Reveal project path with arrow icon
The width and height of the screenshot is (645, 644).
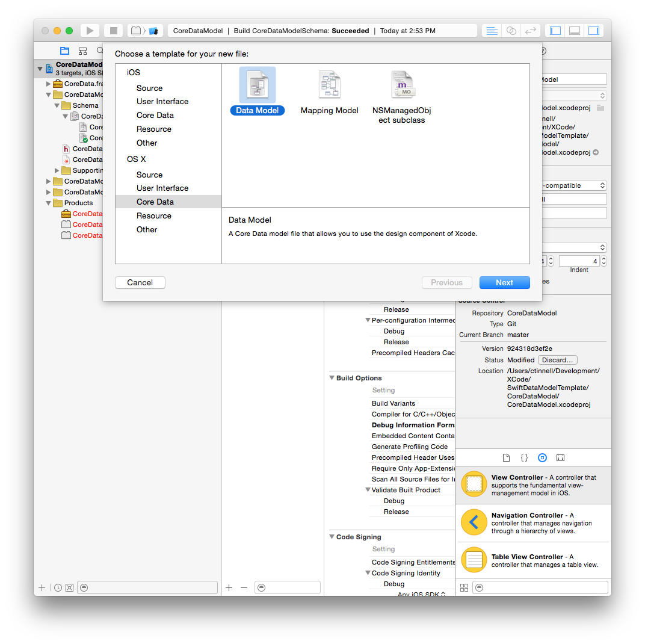point(596,152)
